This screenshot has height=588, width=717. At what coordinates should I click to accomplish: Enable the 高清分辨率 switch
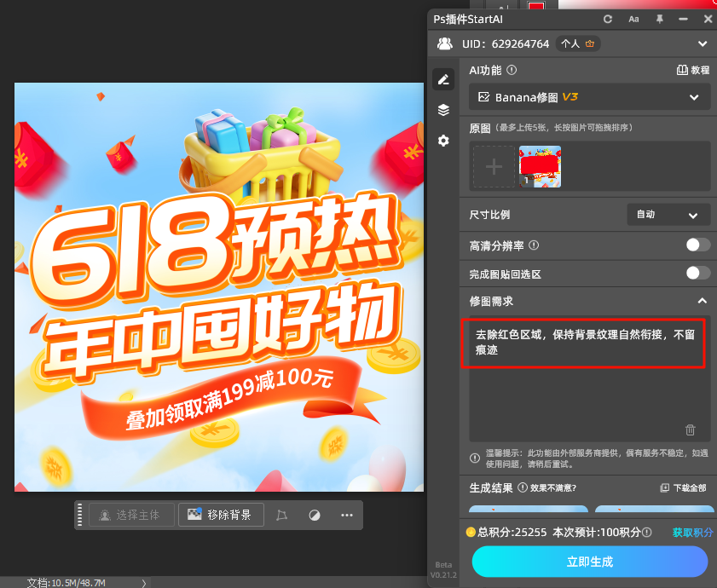(x=697, y=245)
